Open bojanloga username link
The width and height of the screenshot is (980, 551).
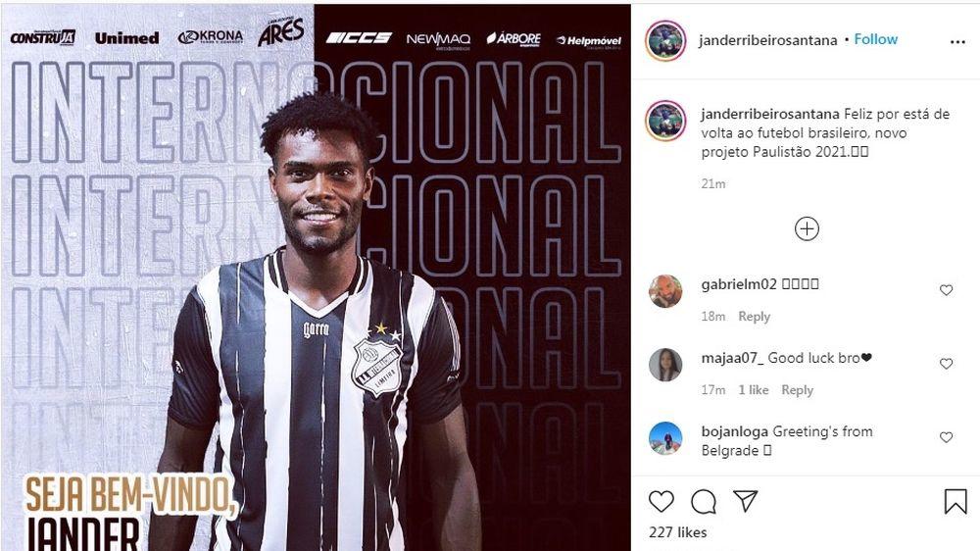[735, 431]
